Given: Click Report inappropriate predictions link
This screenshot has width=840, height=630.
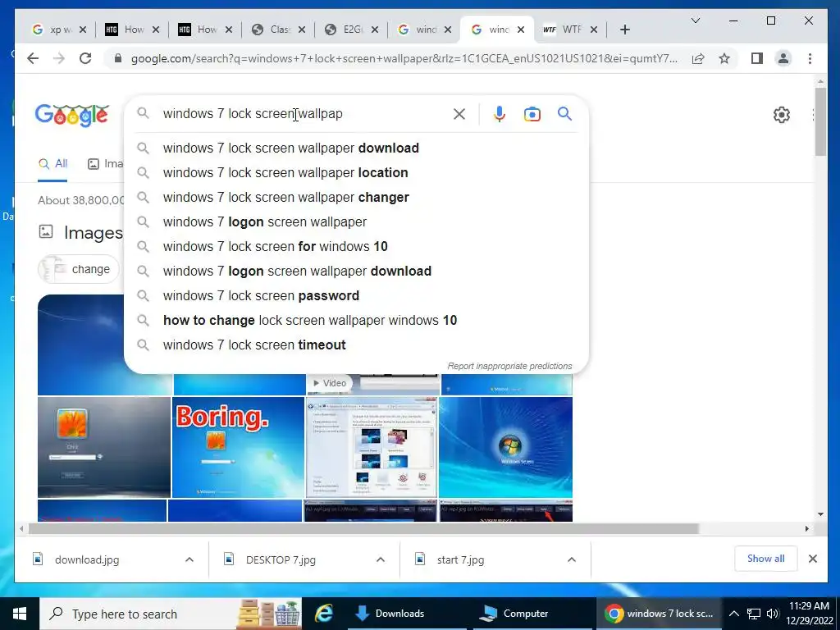Looking at the screenshot, I should (509, 366).
